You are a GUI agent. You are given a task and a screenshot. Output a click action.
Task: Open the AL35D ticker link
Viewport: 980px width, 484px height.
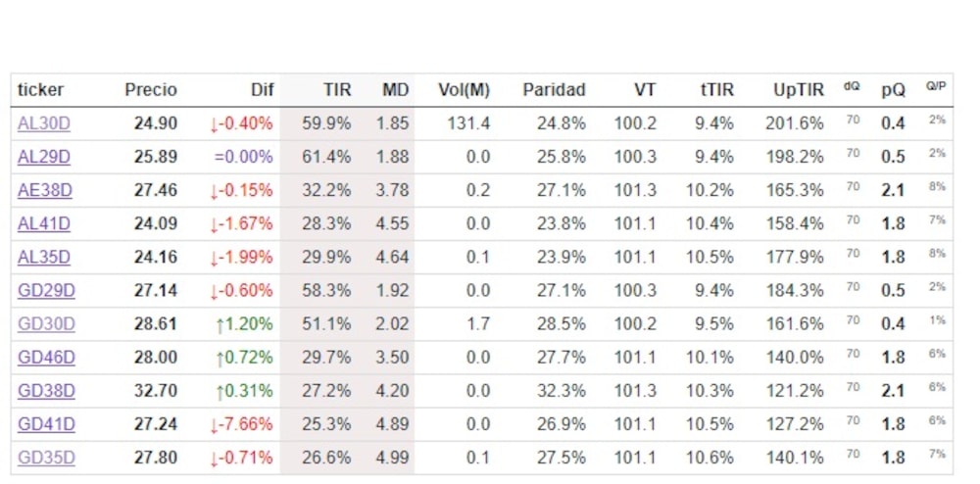[44, 257]
